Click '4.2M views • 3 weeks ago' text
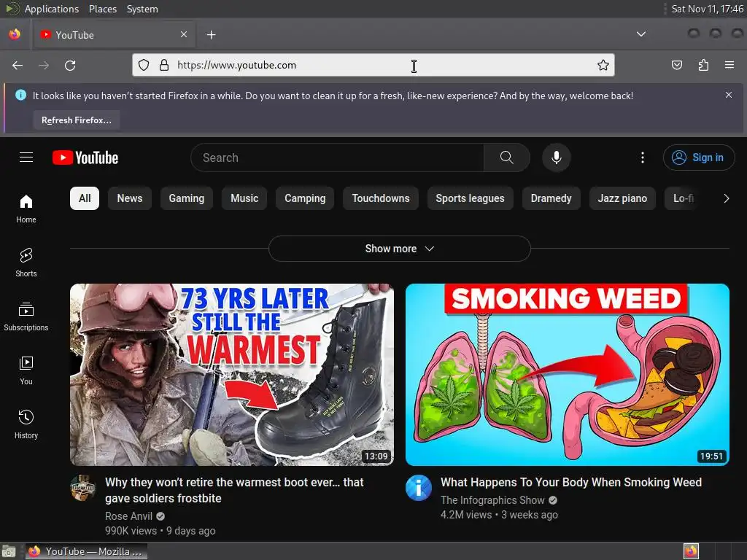Screen dimensions: 747x560 (x=499, y=515)
